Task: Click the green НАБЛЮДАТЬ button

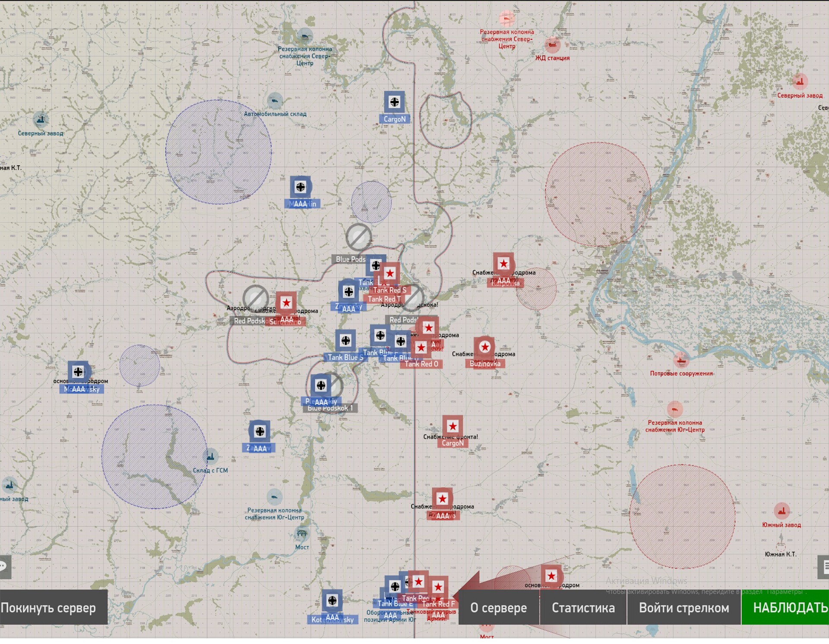Action: point(786,607)
